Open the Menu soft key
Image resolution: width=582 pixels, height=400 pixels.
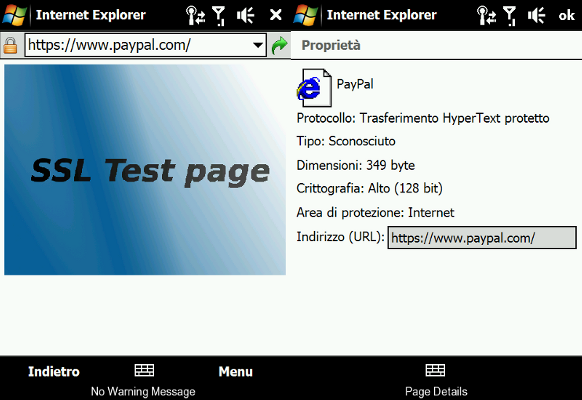coord(236,371)
